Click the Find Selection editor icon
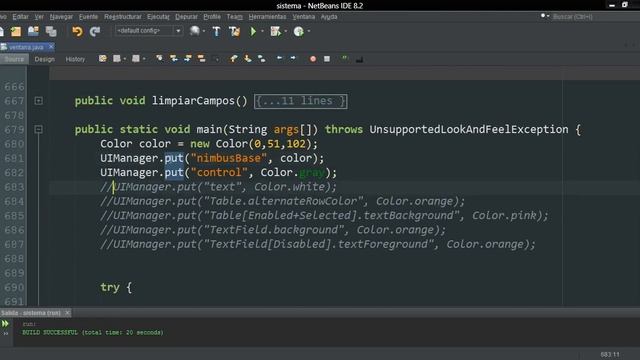640x360 pixels. click(x=160, y=59)
